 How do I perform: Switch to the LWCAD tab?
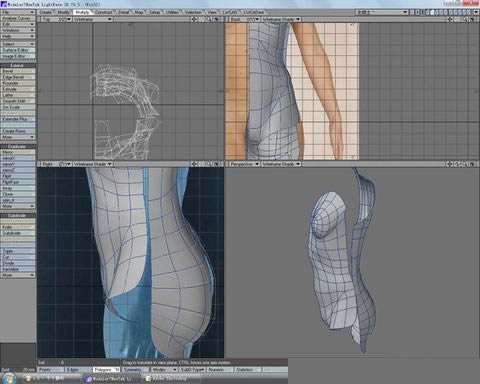pyautogui.click(x=229, y=12)
